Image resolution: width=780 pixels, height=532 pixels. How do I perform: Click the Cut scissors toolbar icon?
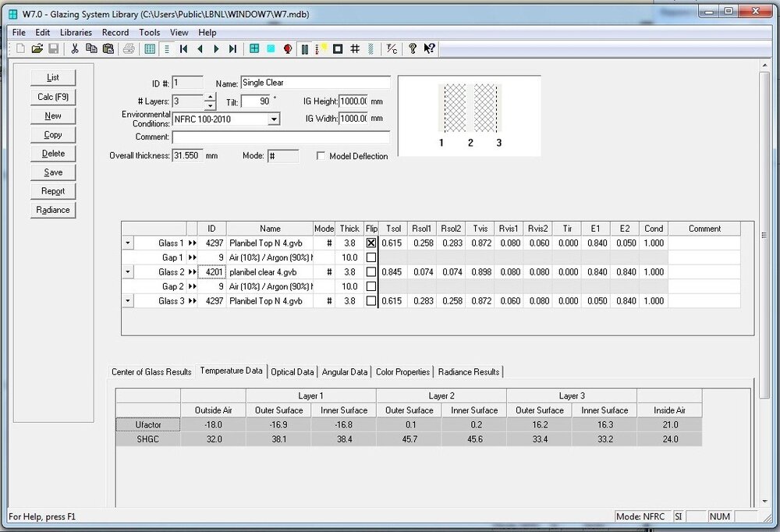(75, 48)
